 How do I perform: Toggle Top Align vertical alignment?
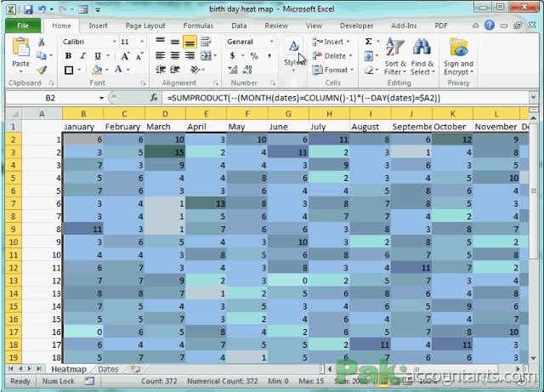160,42
